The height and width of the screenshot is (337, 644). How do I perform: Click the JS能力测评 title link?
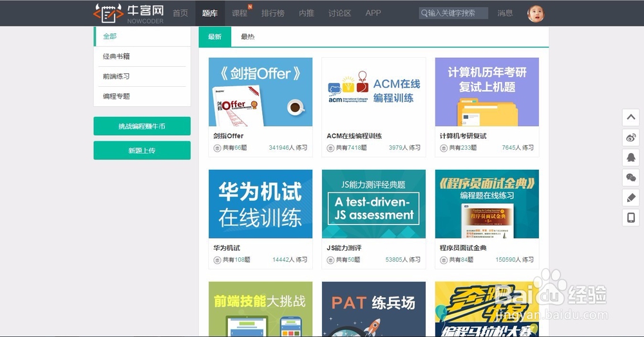pyautogui.click(x=344, y=248)
